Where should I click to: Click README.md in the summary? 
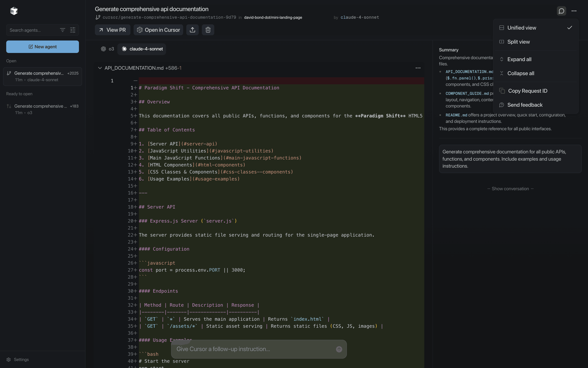pyautogui.click(x=456, y=115)
